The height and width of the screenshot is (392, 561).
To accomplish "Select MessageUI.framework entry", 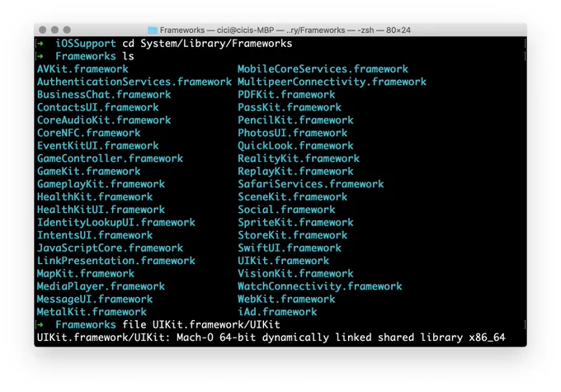I will (95, 300).
